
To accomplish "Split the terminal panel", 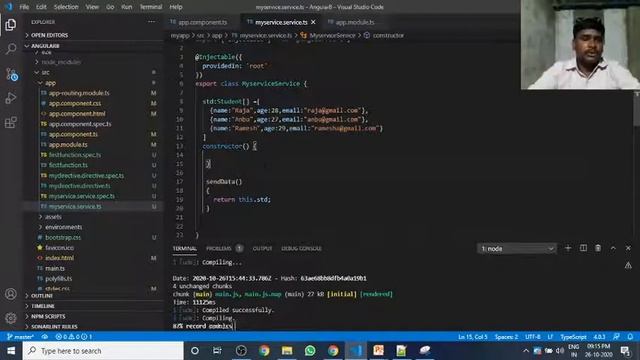I will tap(583, 248).
